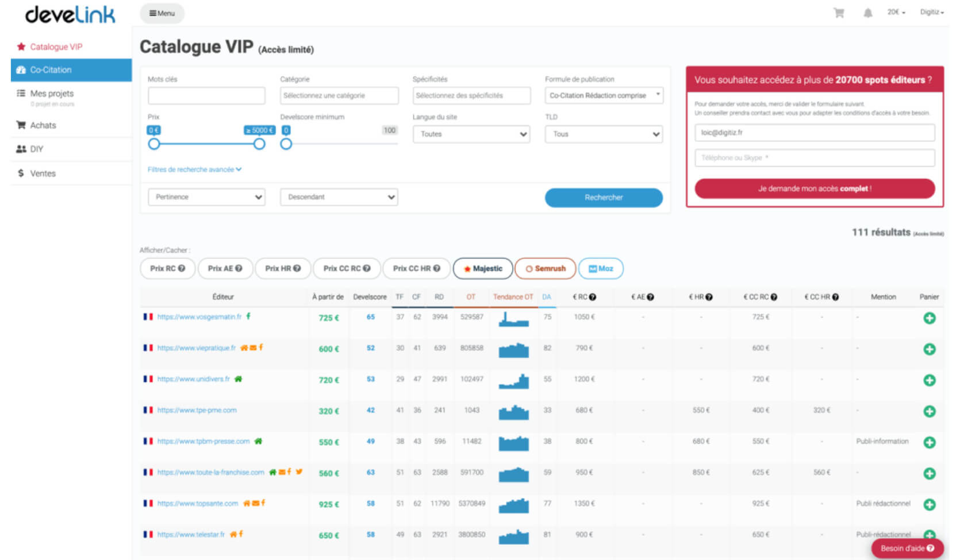
Task: Toggle the Moz metrics column
Action: (601, 268)
